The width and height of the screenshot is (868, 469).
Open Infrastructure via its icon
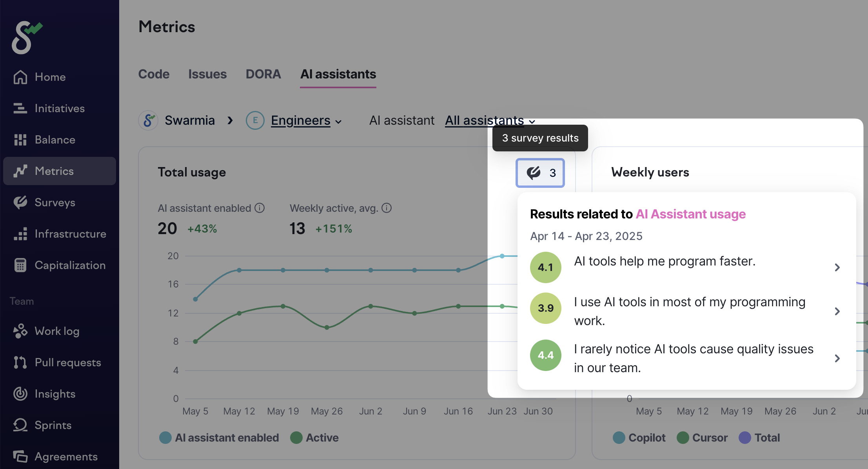20,234
